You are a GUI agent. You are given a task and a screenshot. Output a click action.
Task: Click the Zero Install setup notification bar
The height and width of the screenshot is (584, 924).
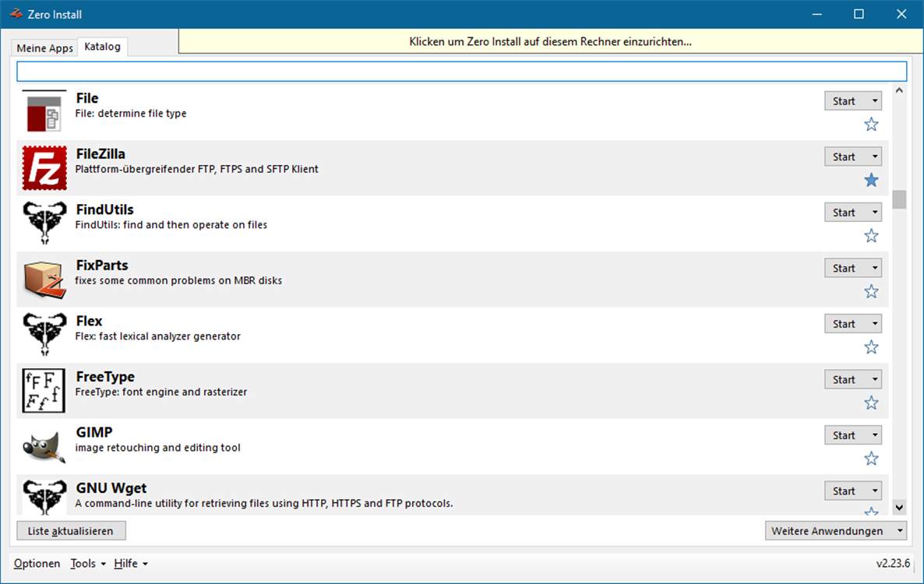click(x=550, y=41)
